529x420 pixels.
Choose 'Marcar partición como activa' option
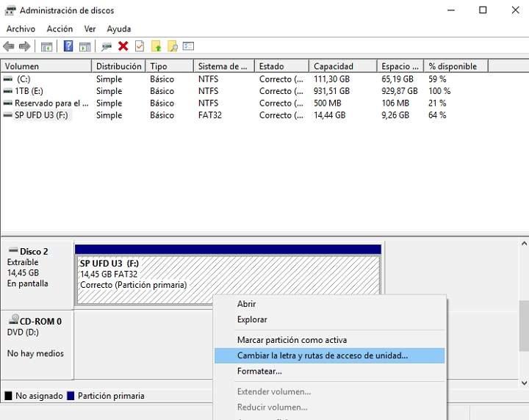[292, 340]
